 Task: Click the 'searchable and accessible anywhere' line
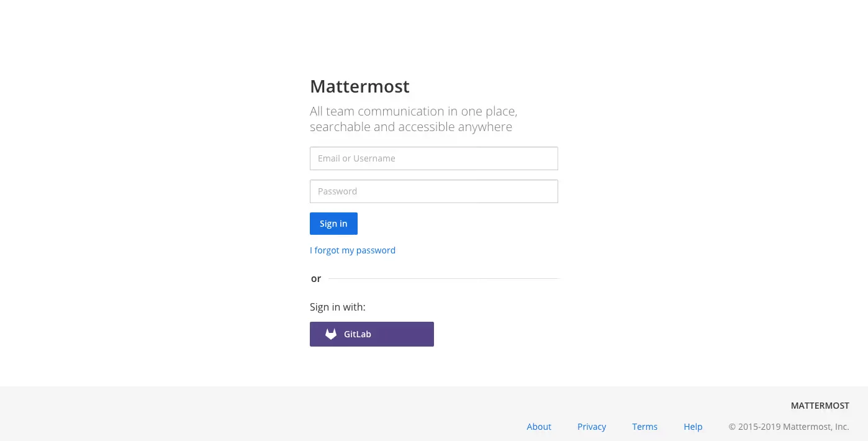[x=411, y=127]
